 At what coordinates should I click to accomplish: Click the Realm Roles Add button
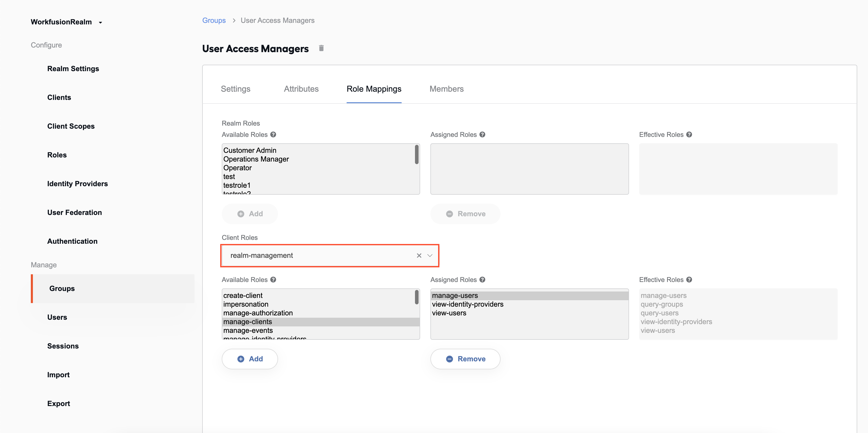click(250, 214)
